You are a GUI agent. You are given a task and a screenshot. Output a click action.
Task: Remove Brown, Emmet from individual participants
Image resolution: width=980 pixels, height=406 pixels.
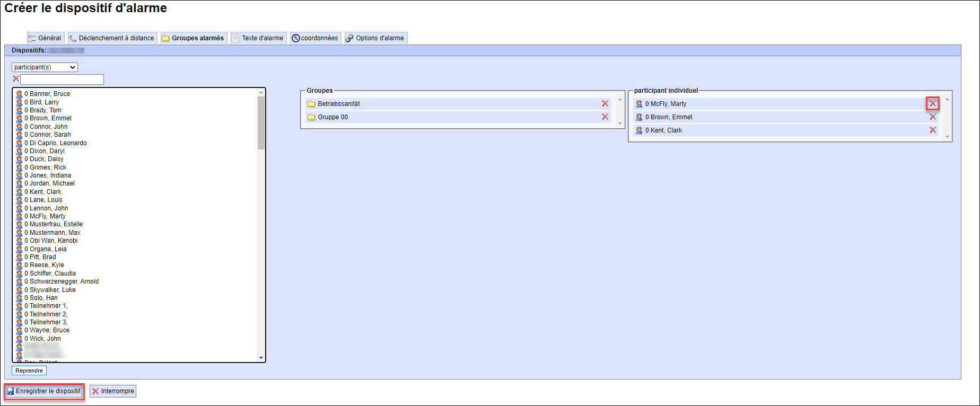tap(932, 117)
